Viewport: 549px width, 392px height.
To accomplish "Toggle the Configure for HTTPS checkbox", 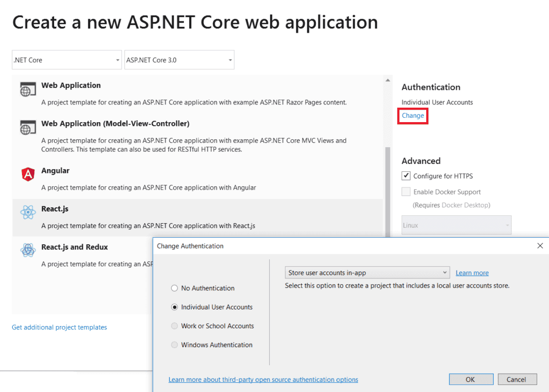I will point(406,176).
